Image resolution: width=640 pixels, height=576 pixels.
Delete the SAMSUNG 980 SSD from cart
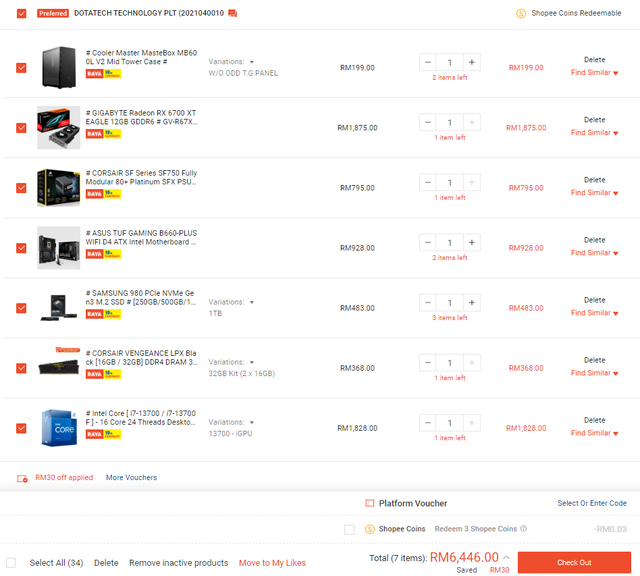pos(594,300)
